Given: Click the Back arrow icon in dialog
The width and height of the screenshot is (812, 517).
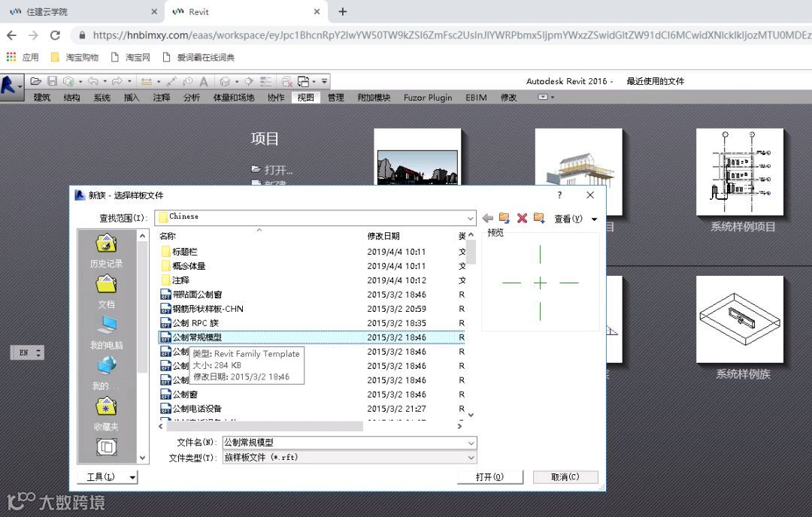Looking at the screenshot, I should tap(487, 219).
